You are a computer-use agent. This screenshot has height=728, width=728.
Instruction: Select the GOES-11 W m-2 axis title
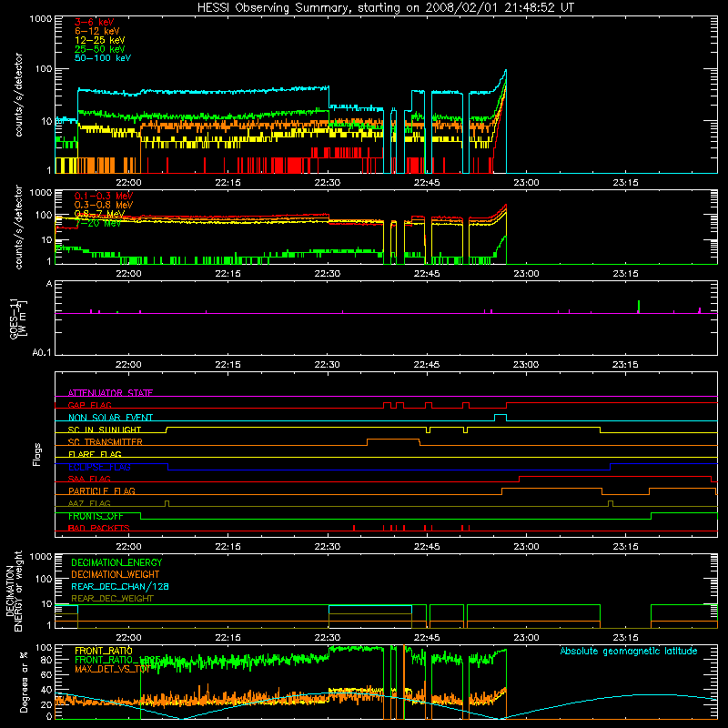coord(17,319)
